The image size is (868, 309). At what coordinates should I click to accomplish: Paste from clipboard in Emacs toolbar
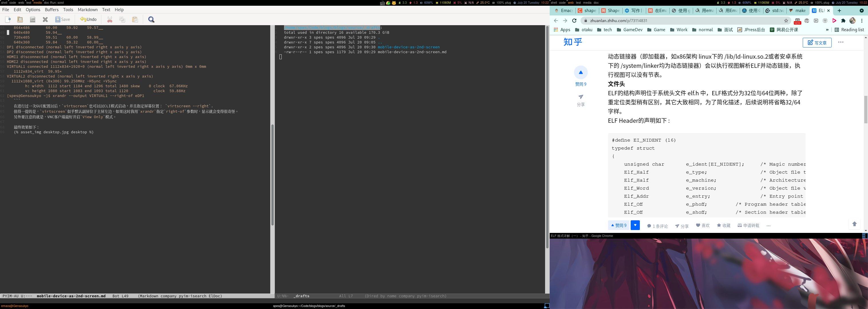(135, 19)
